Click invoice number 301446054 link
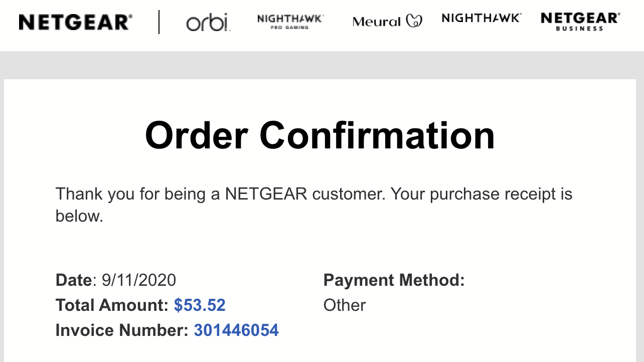The width and height of the screenshot is (644, 362). pyautogui.click(x=236, y=330)
